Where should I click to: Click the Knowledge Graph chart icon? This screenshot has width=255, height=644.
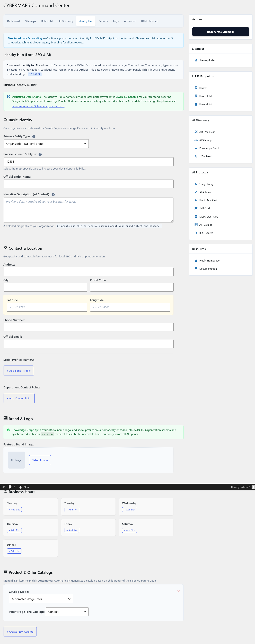click(x=196, y=148)
